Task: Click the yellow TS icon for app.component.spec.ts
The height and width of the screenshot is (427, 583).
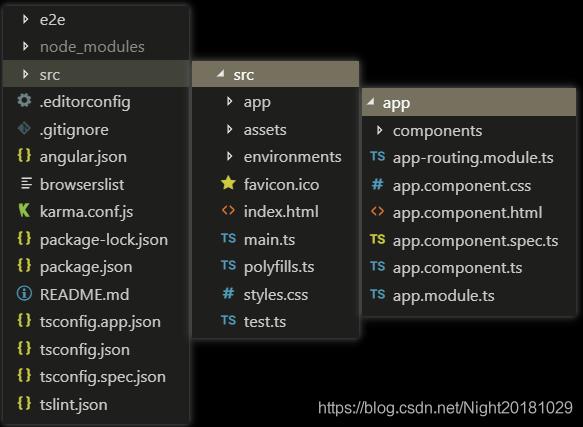Action: [x=377, y=239]
